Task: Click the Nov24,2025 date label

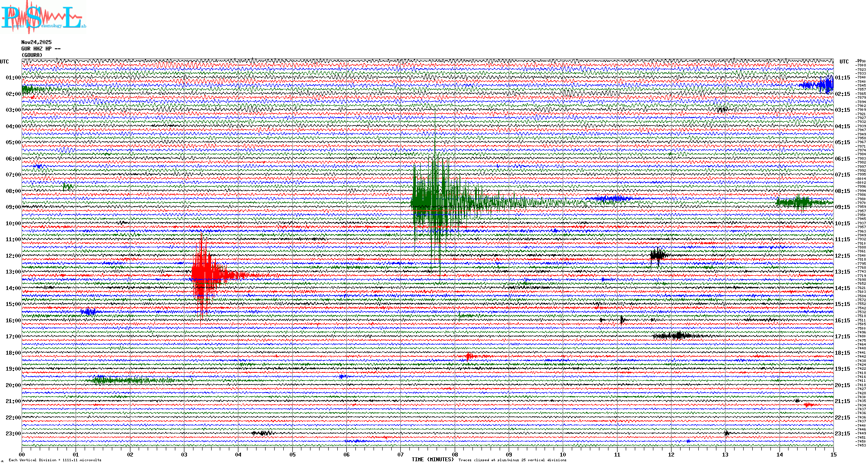Action: coord(36,42)
